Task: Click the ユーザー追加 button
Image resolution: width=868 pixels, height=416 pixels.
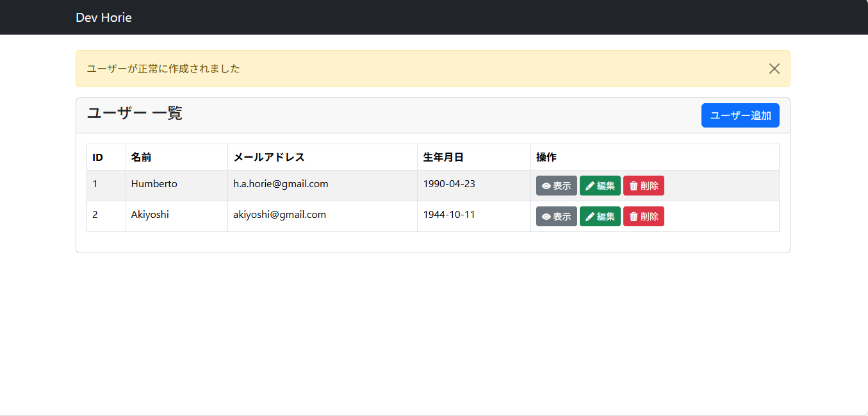Action: coord(740,115)
